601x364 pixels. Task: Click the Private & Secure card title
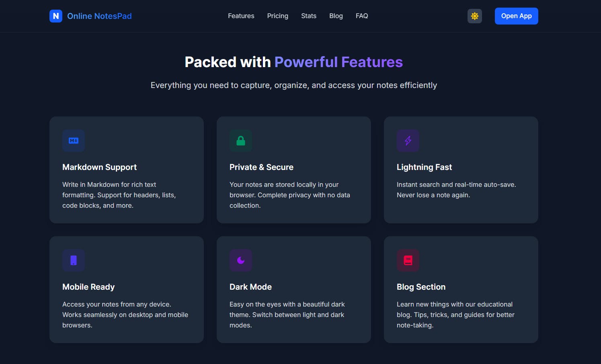point(261,167)
